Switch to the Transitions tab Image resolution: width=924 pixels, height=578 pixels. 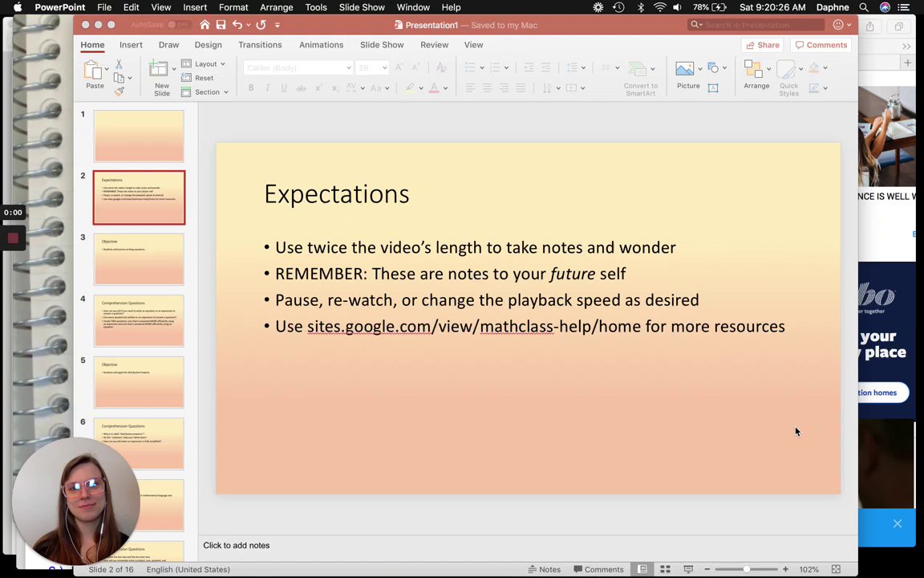(260, 45)
